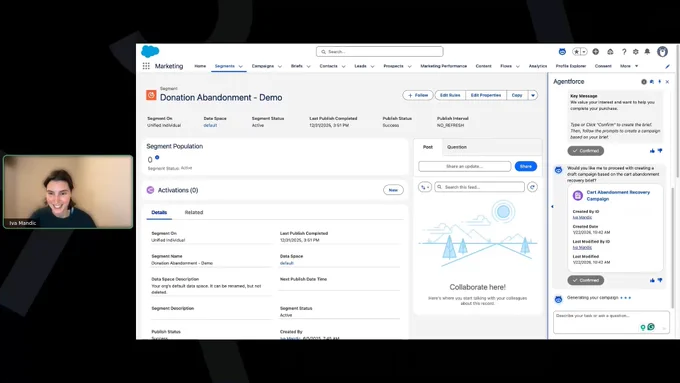Pin the Agentforce panel
Viewport: 680px width, 383px height.
point(660,82)
